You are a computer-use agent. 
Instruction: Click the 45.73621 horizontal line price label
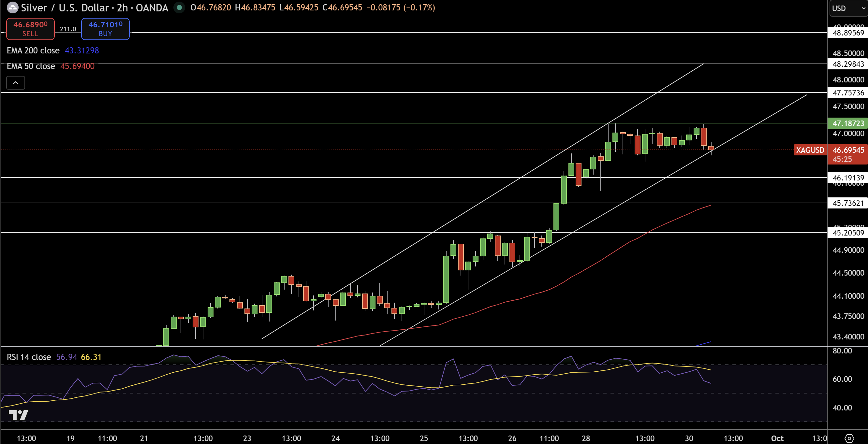(848, 203)
